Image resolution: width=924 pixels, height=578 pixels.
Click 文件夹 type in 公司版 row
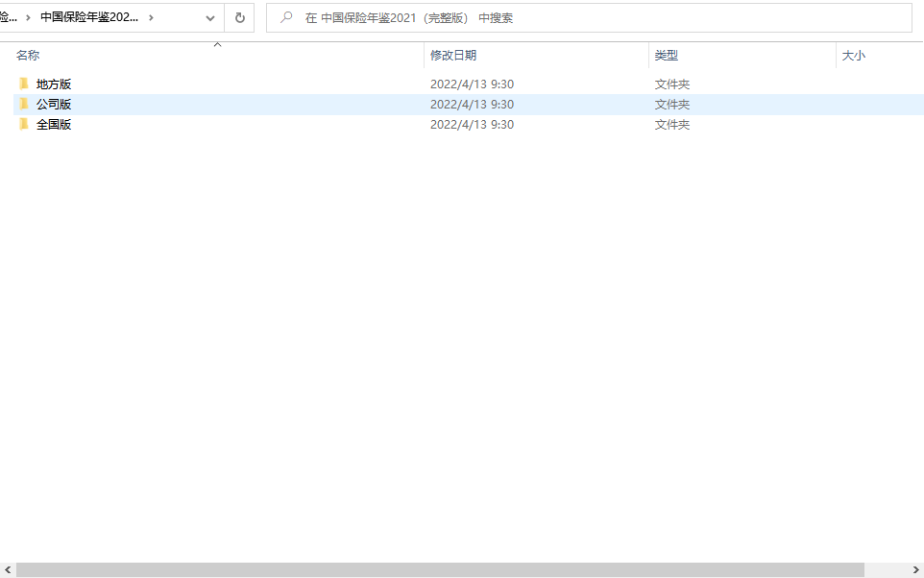[671, 105]
